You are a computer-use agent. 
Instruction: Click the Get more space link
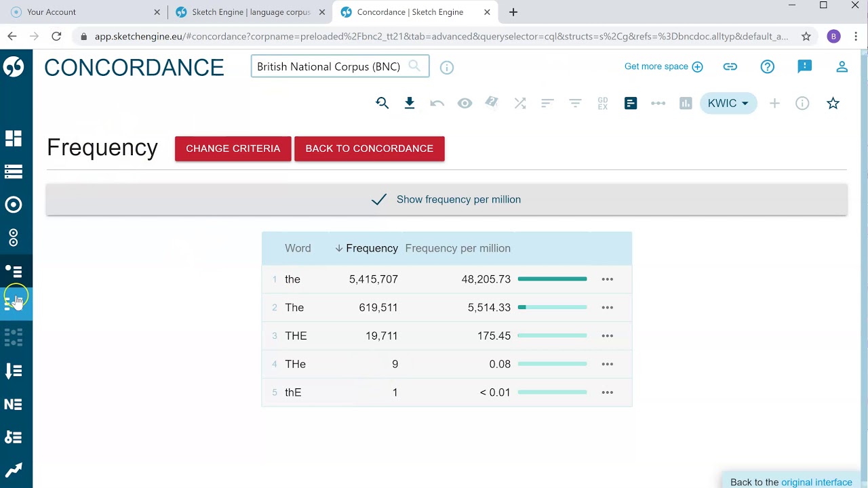pos(663,66)
